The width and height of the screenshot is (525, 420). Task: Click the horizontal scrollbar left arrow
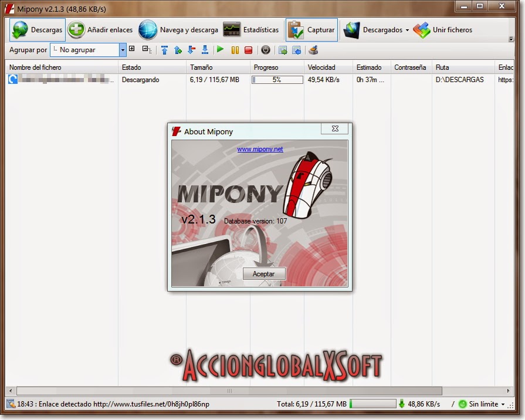pos(11,391)
